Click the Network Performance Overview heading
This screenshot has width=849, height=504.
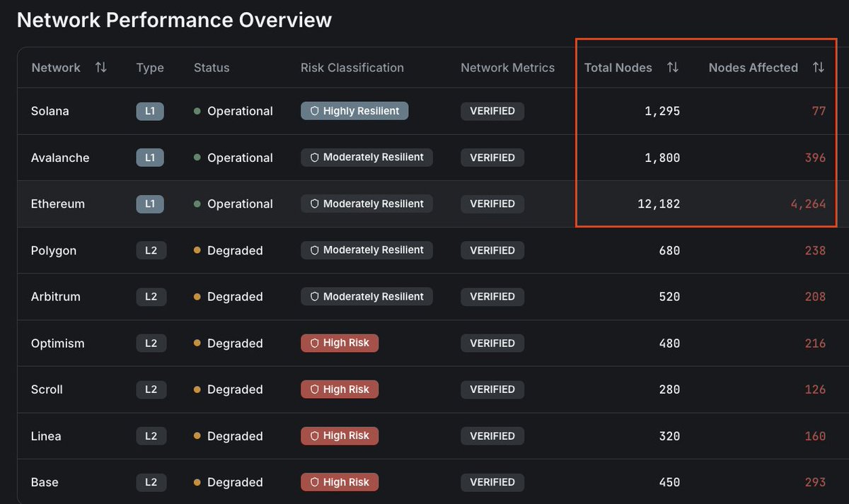pos(174,20)
